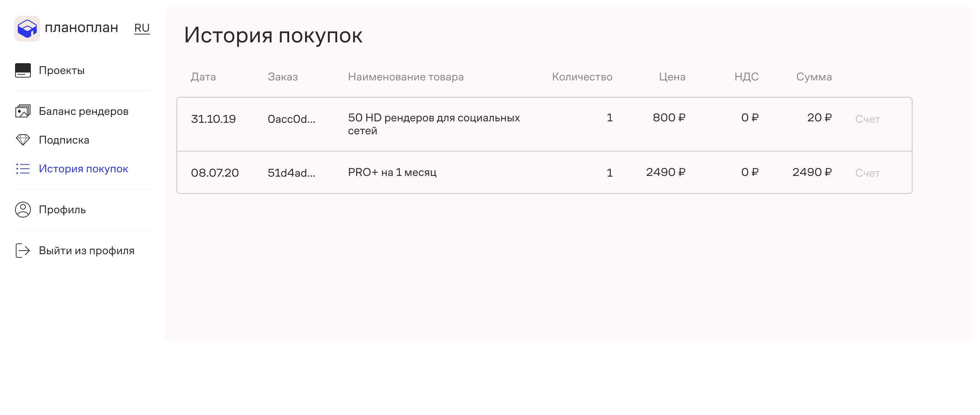The image size is (980, 415).
Task: Open the RU language selector
Action: 142,28
